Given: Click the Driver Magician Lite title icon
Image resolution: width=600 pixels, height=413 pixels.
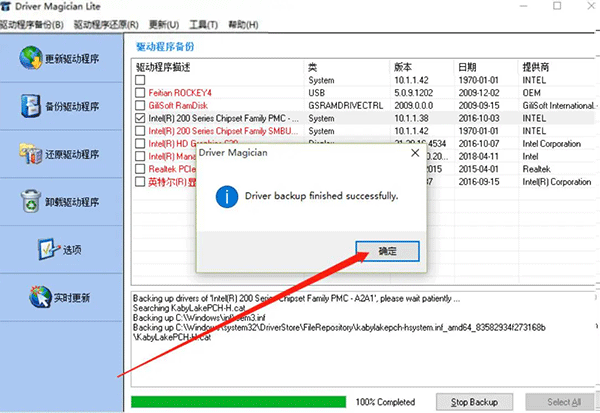Looking at the screenshot, I should coord(5,6).
